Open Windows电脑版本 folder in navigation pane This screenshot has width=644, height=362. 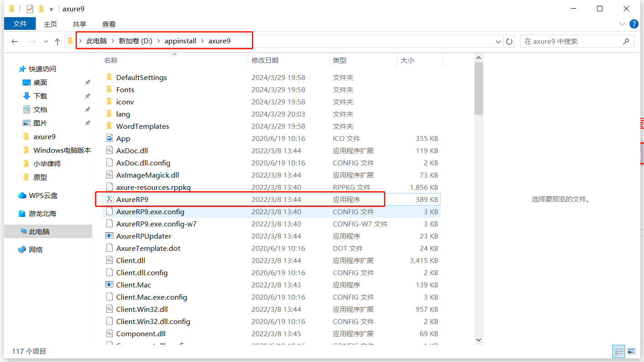[x=62, y=150]
